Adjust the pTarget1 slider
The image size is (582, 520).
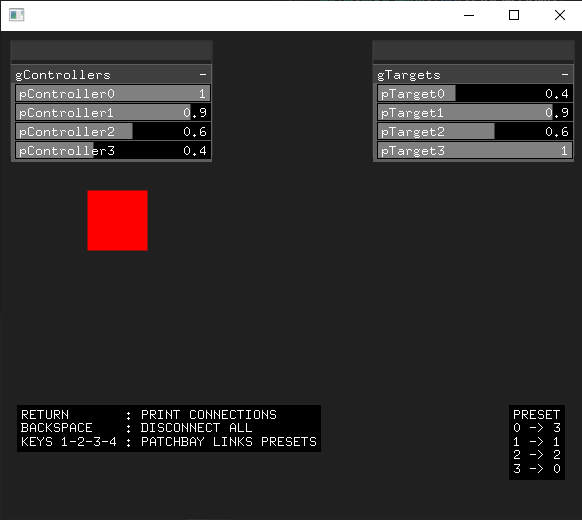(x=475, y=112)
